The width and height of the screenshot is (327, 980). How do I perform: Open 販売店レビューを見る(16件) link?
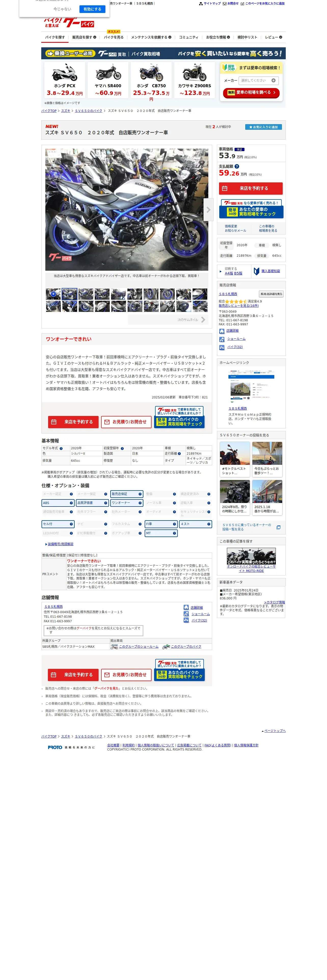(238, 306)
